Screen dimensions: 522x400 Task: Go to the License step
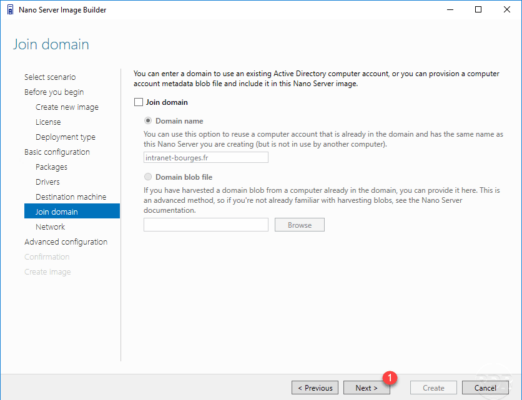coord(48,122)
